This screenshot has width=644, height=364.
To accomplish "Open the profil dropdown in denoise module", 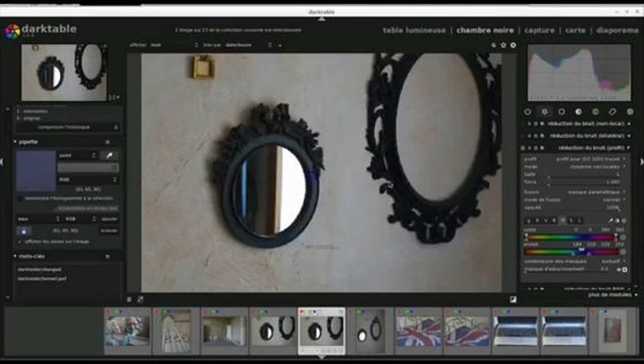I will (x=574, y=158).
